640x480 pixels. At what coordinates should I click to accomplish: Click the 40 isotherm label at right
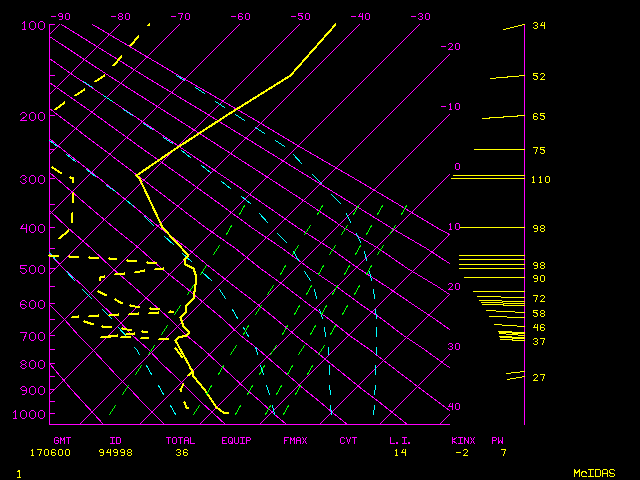tap(454, 407)
